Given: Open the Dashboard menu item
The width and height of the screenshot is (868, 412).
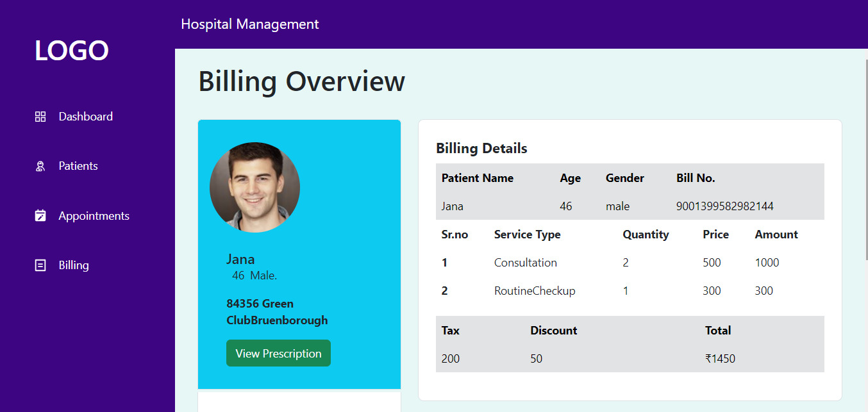Looking at the screenshot, I should (x=85, y=117).
